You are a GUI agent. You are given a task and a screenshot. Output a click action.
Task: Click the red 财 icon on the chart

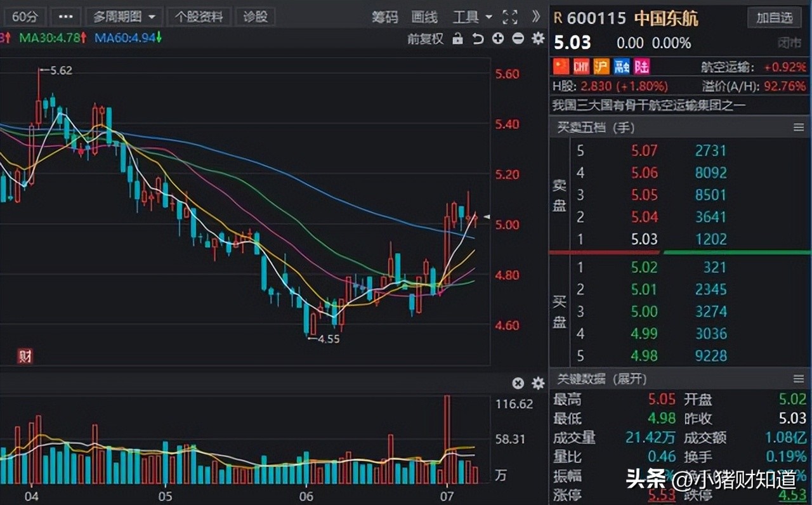click(25, 357)
